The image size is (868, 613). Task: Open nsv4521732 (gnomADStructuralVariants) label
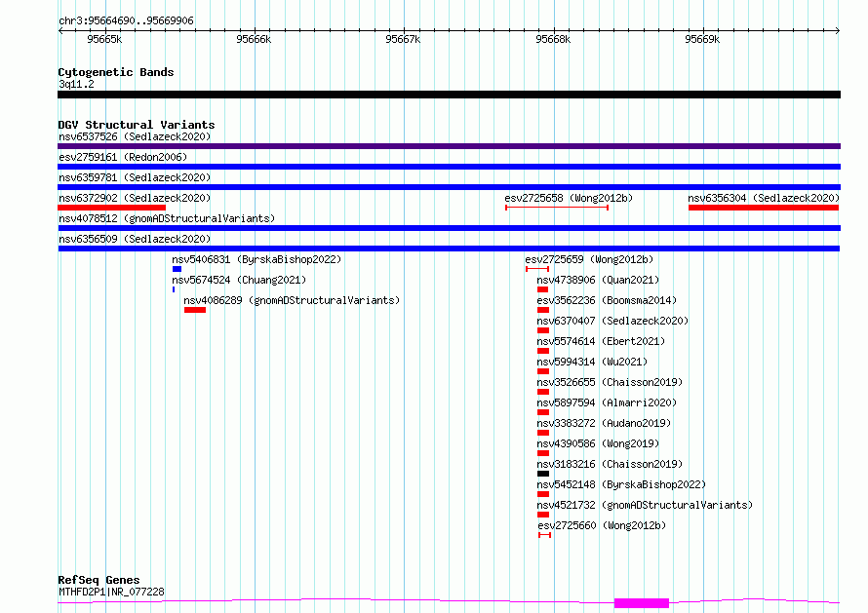[x=645, y=505]
